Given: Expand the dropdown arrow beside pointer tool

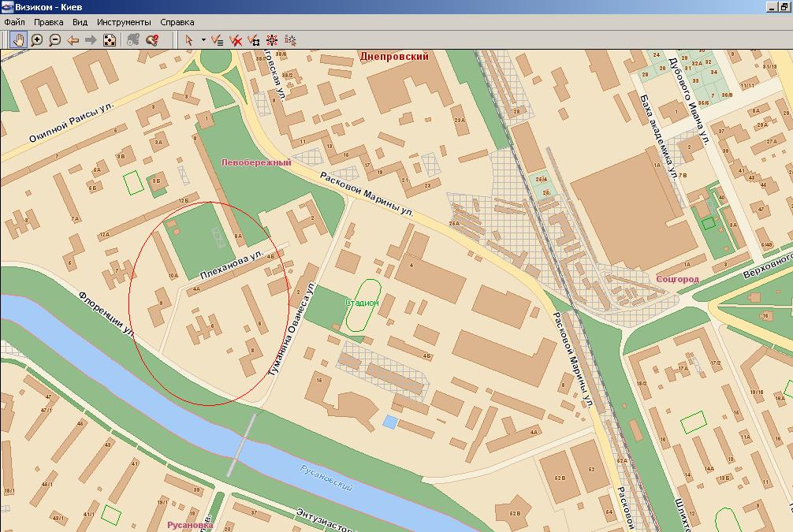Looking at the screenshot, I should pyautogui.click(x=203, y=39).
